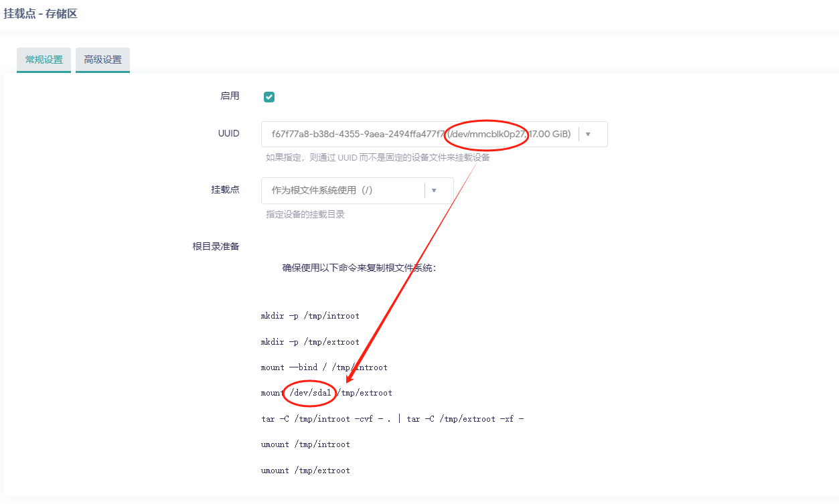The image size is (839, 504).
Task: Click the mount --bind / /tmp/introot line
Action: [x=324, y=367]
